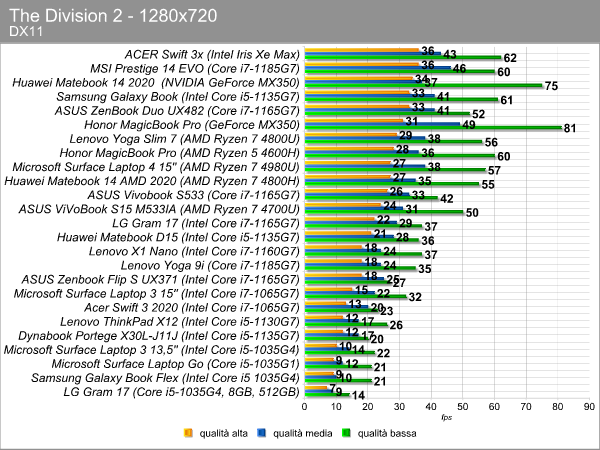Select the 'ASUS Zenbook Flip S UX371' label
The width and height of the screenshot is (600, 450).
click(160, 279)
